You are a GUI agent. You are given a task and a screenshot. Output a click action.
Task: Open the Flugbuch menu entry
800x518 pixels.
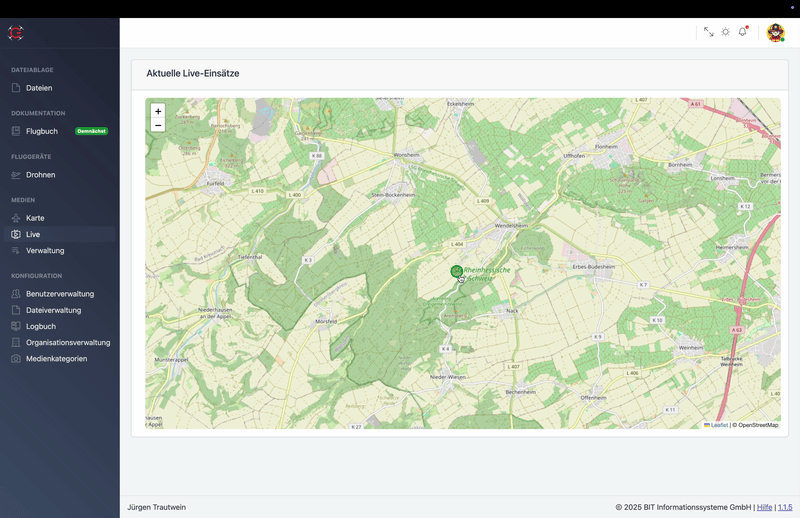tap(43, 131)
